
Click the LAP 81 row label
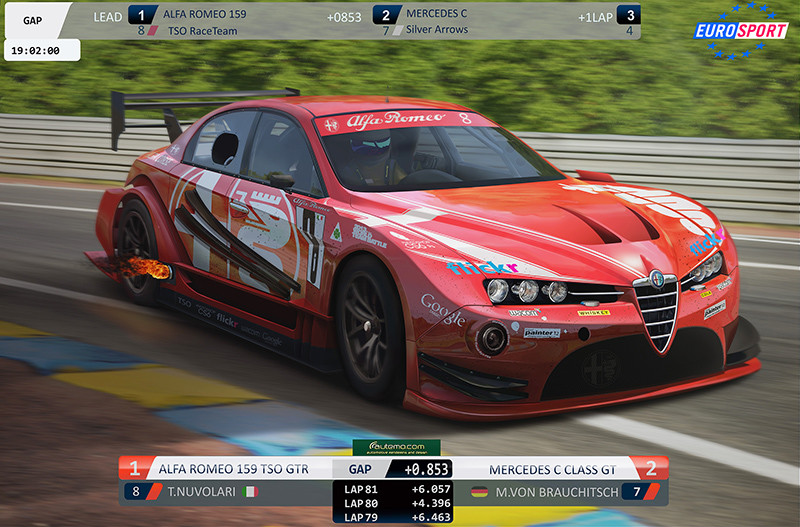361,489
